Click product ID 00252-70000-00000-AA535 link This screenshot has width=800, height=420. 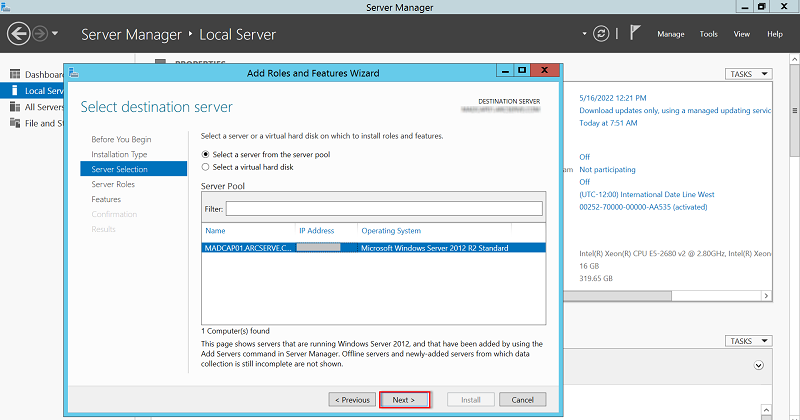[643, 207]
